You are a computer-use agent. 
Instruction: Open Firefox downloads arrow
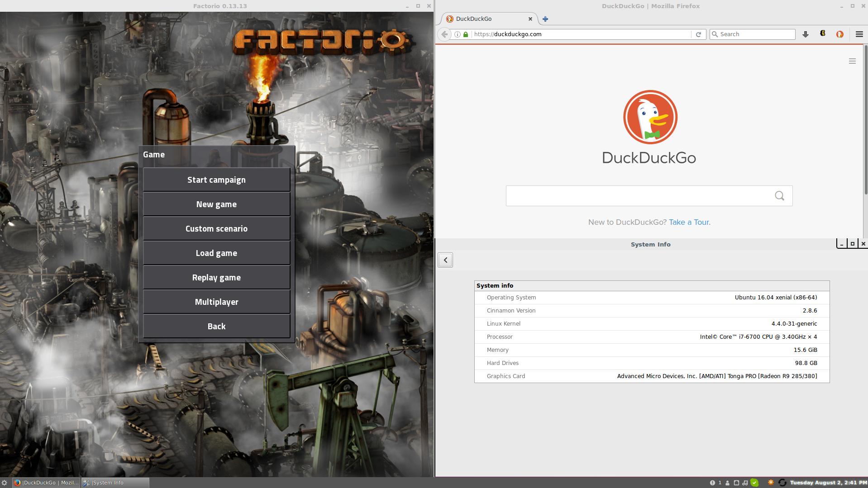[x=806, y=34]
